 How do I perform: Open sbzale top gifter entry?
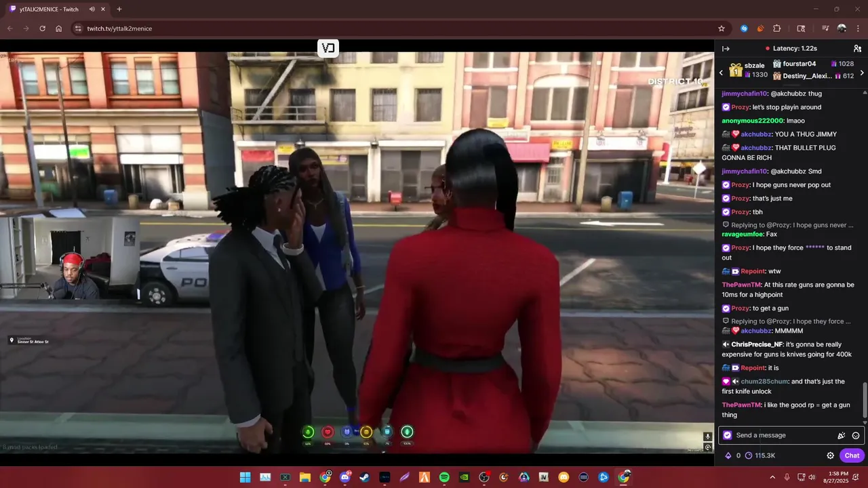(x=748, y=70)
